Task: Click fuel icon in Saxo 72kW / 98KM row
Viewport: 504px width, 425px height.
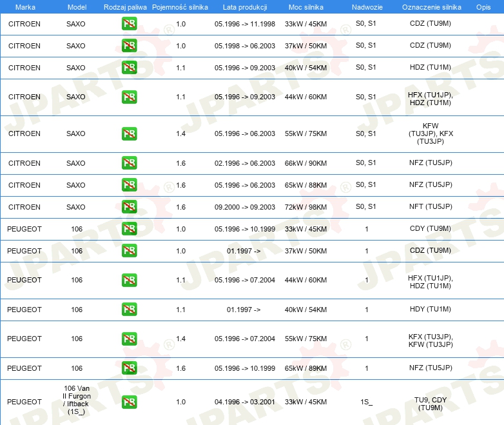Action: pos(129,206)
